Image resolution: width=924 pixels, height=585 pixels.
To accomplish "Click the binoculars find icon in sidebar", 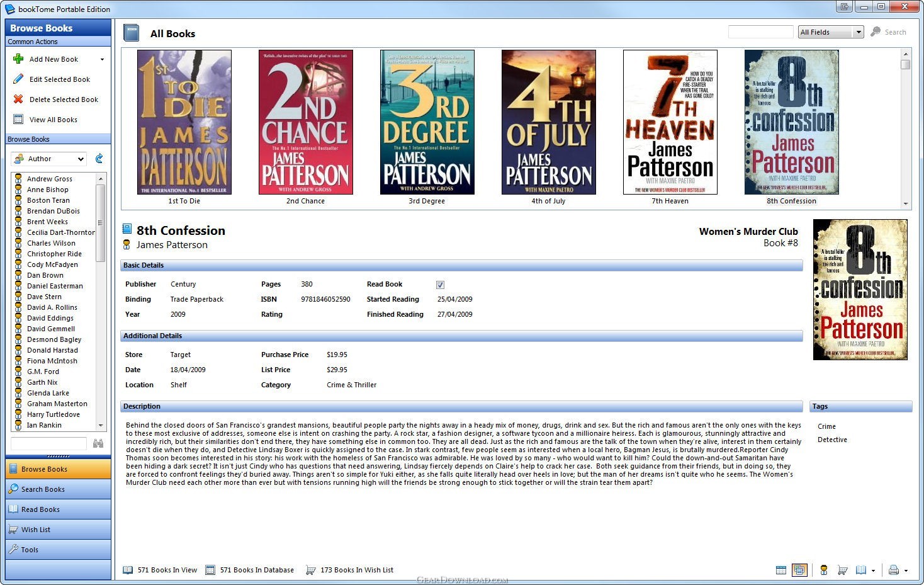I will pyautogui.click(x=98, y=443).
